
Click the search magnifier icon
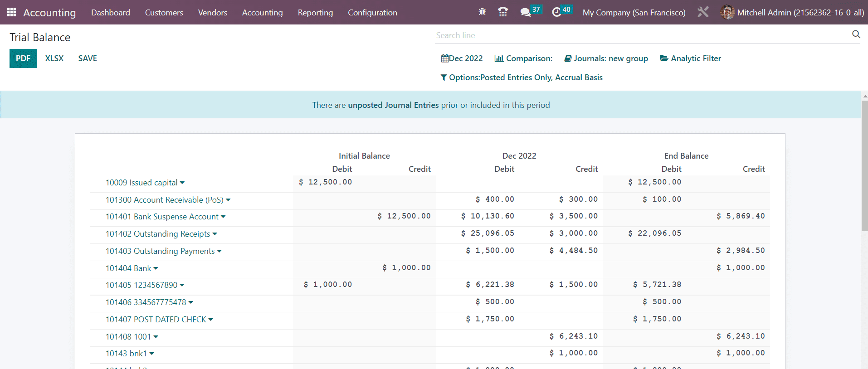pos(856,34)
